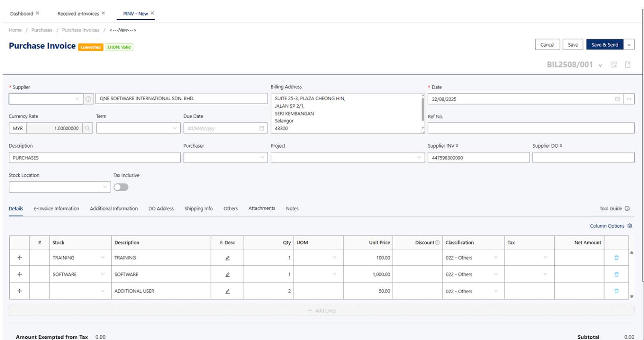Open Column Options gear icon
The width and height of the screenshot is (644, 340).
pos(630,226)
